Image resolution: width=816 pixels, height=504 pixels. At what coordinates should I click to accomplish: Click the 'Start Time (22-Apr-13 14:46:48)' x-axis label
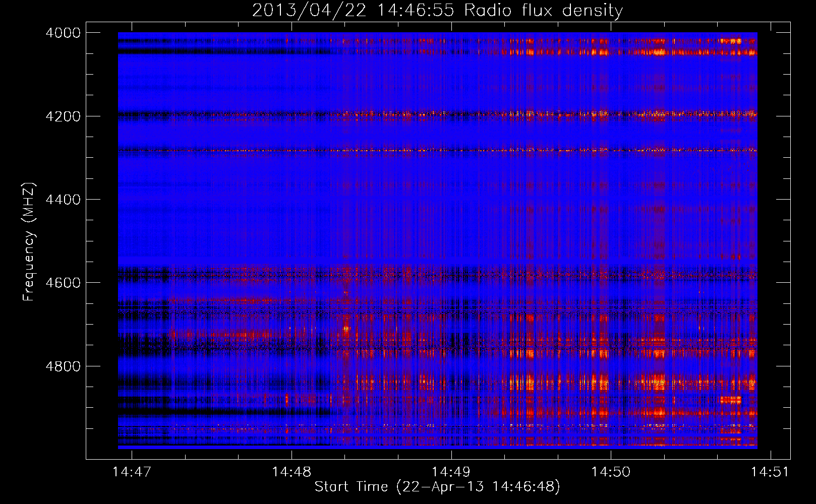coord(437,487)
